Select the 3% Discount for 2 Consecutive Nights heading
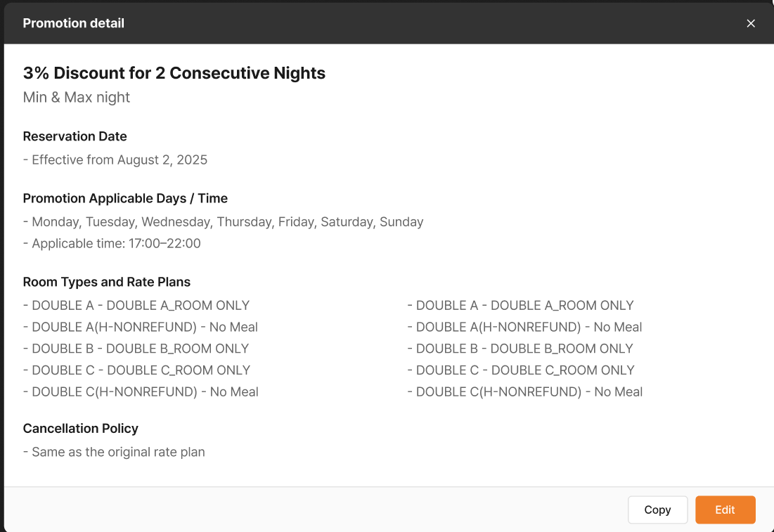The width and height of the screenshot is (774, 532). coord(174,73)
